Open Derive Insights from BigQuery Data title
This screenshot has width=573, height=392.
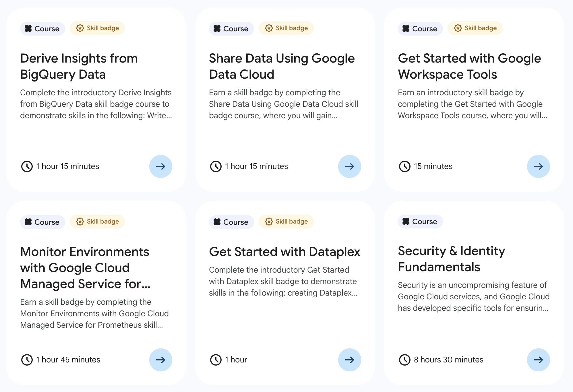[79, 66]
